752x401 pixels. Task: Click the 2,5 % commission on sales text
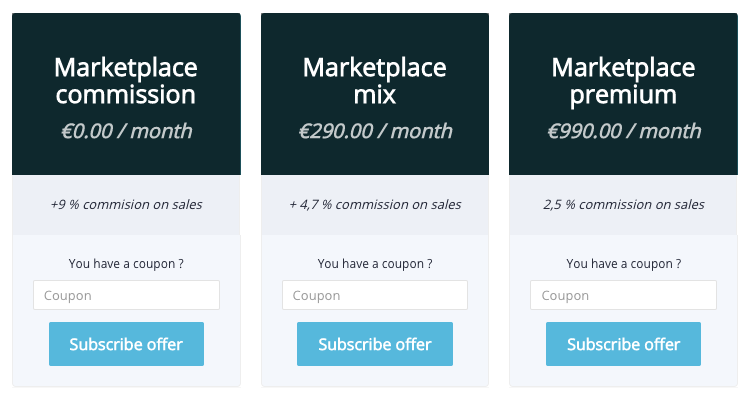point(623,204)
